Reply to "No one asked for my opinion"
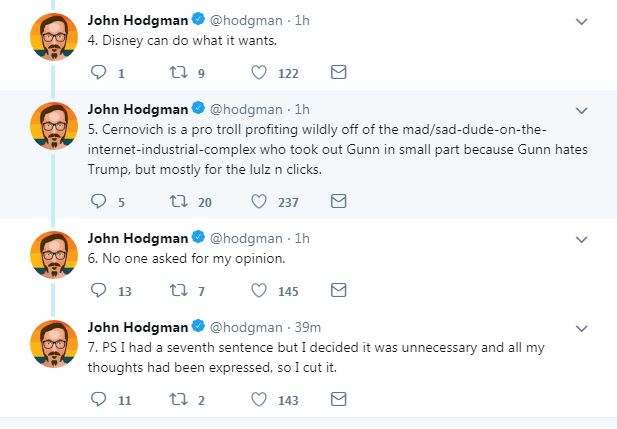This screenshot has width=617, height=429. (98, 291)
